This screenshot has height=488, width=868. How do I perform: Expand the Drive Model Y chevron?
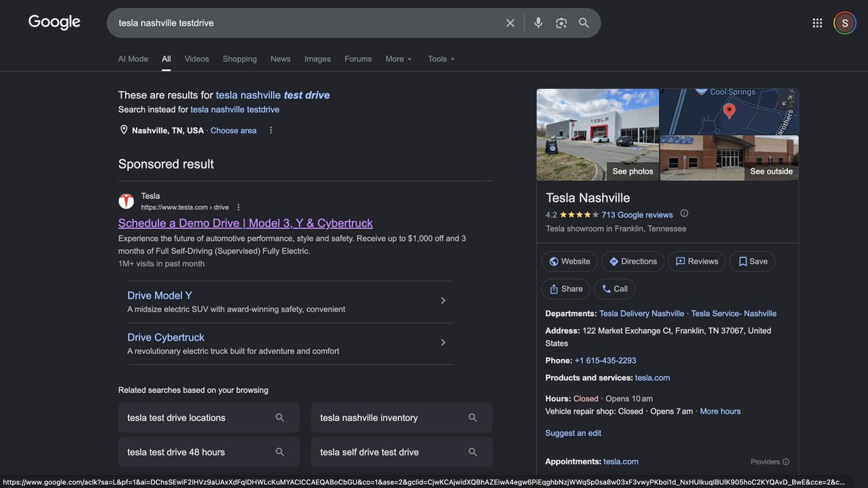pyautogui.click(x=443, y=301)
